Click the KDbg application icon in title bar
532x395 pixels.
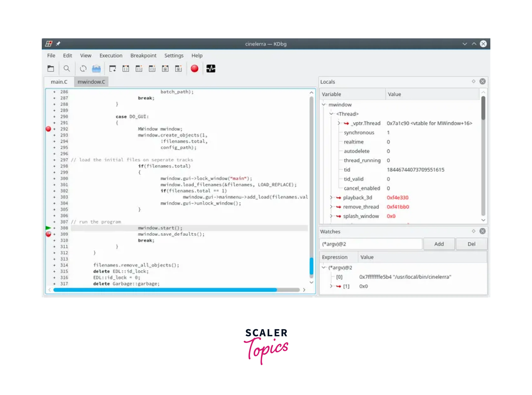pos(49,44)
